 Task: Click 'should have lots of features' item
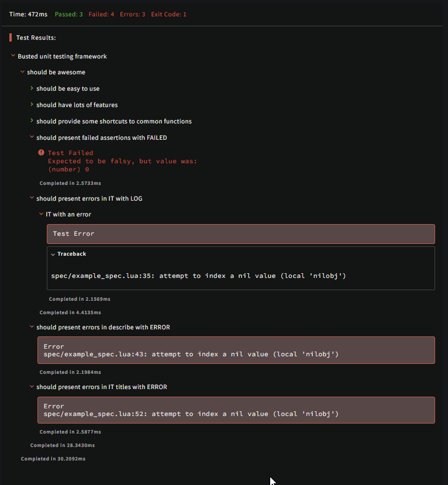77,105
